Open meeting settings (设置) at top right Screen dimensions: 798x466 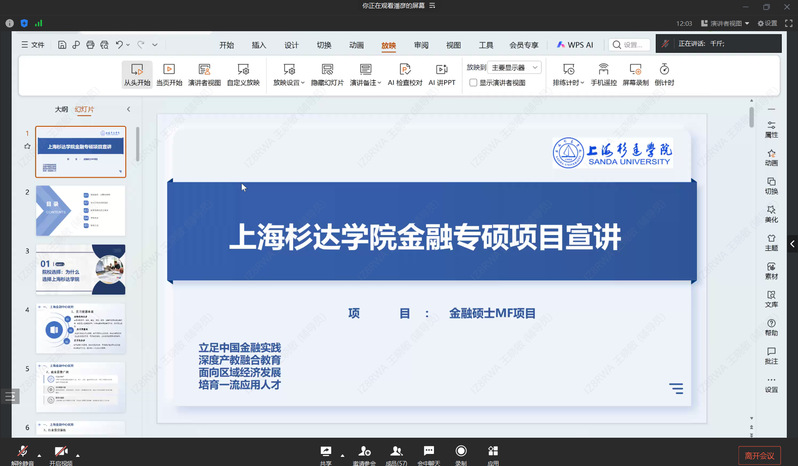pos(767,23)
